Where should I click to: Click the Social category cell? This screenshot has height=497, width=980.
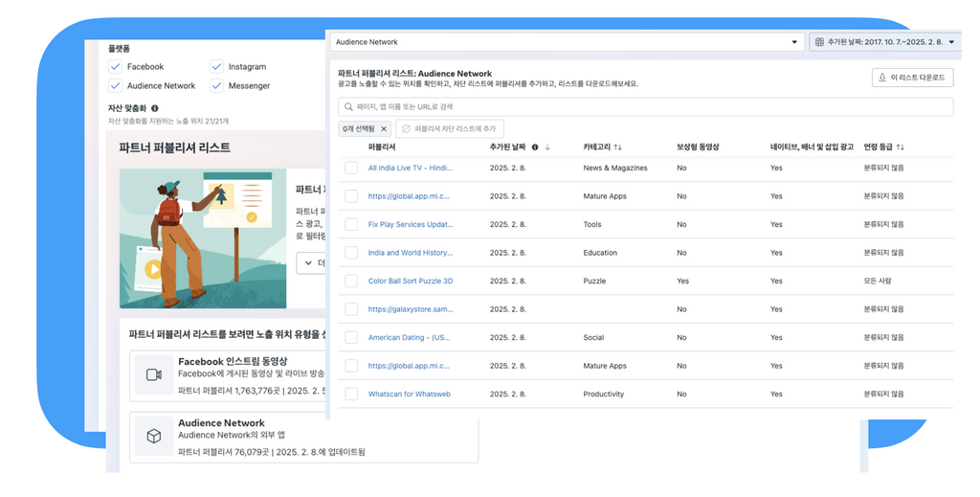point(593,338)
